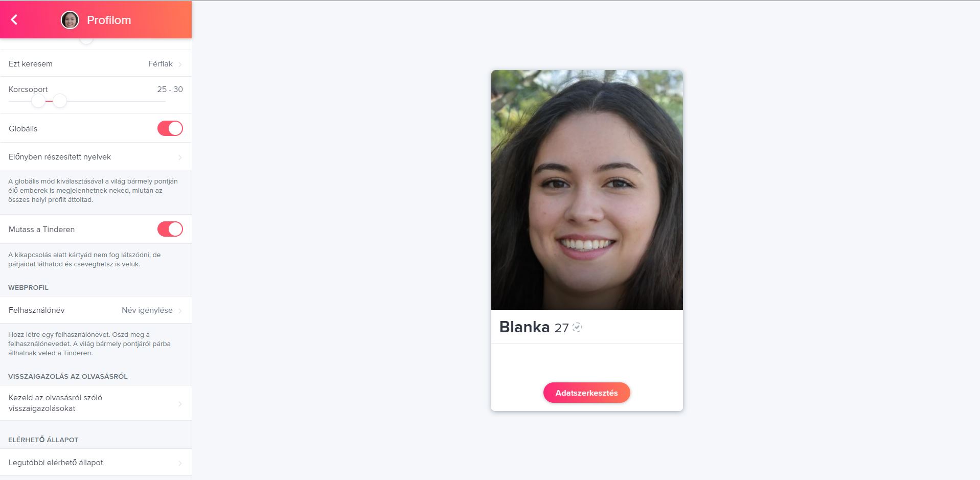The height and width of the screenshot is (480, 980).
Task: Select Legutóbbi elérhető állapot menu item
Action: click(96, 463)
